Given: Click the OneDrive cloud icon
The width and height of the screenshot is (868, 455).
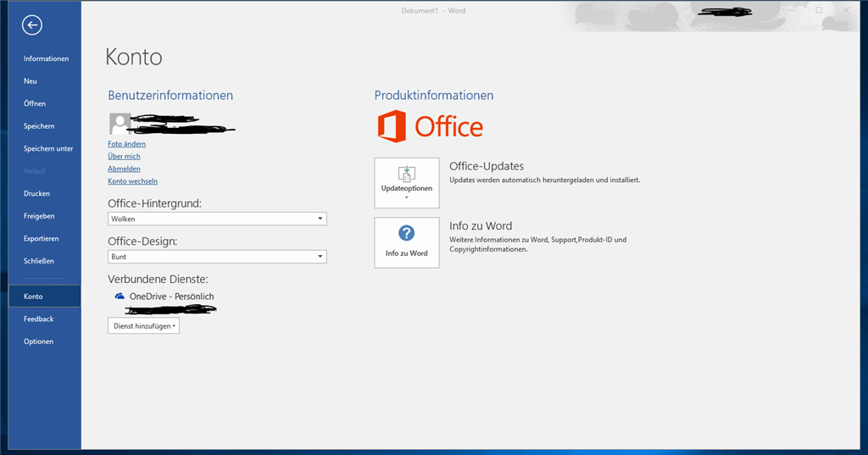Looking at the screenshot, I should click(120, 297).
